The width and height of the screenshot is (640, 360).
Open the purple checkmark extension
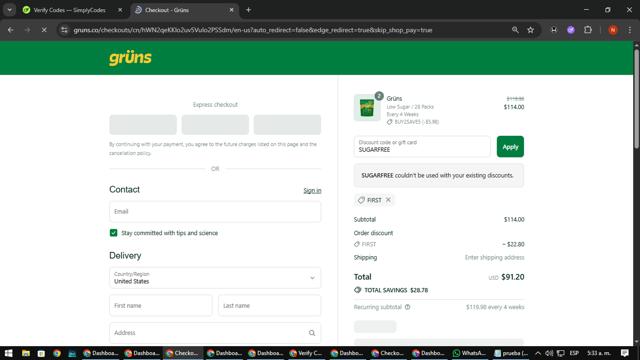[571, 30]
